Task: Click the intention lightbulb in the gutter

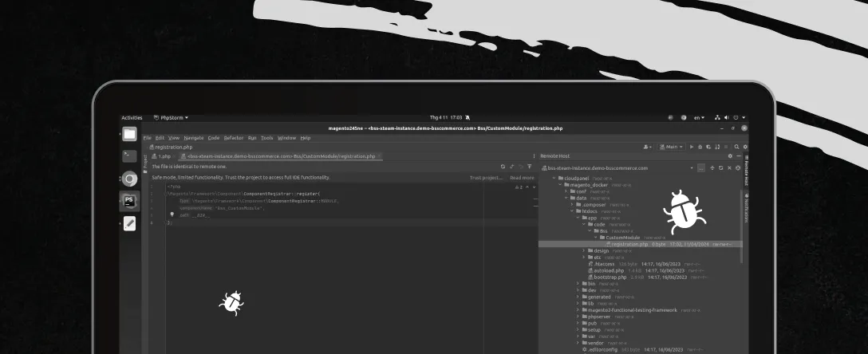Action: point(172,214)
